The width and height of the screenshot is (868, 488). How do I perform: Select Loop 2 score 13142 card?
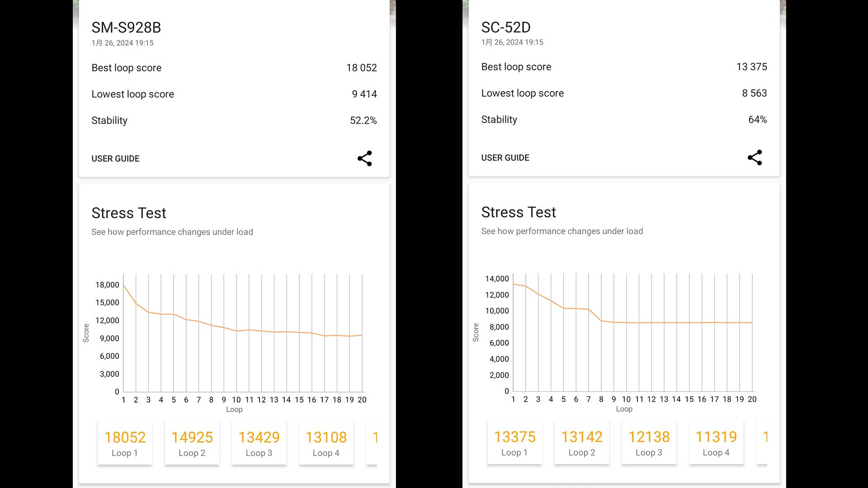tap(582, 442)
